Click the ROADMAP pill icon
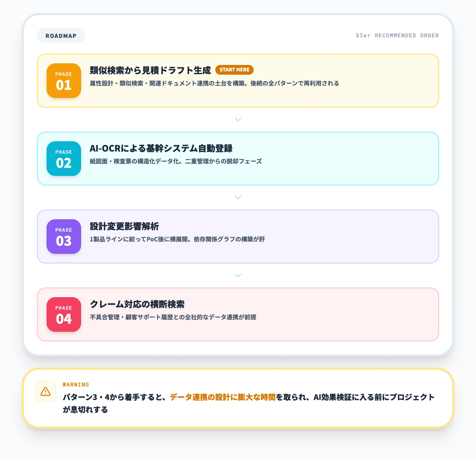Screen dimensions: 476x459 61,35
